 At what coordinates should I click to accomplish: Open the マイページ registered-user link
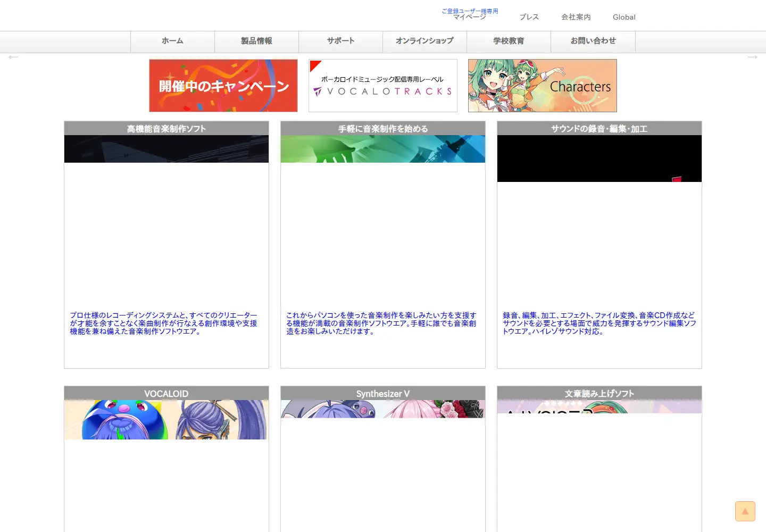tap(470, 14)
